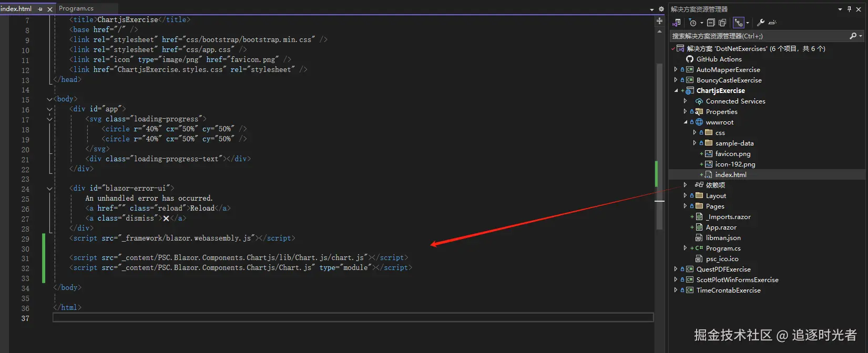Switch to the Program.cs tab

[x=76, y=8]
